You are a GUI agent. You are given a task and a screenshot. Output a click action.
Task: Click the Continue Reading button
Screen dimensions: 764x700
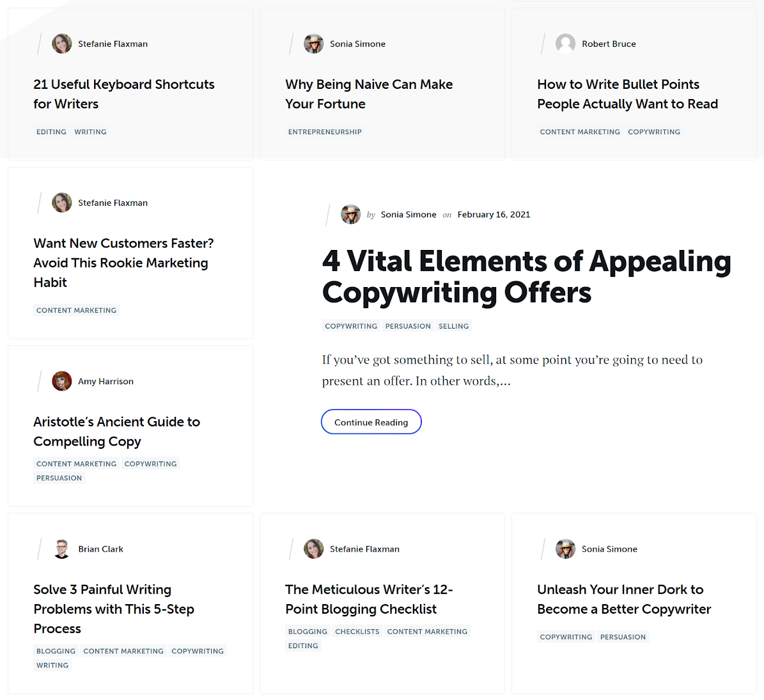click(x=371, y=422)
